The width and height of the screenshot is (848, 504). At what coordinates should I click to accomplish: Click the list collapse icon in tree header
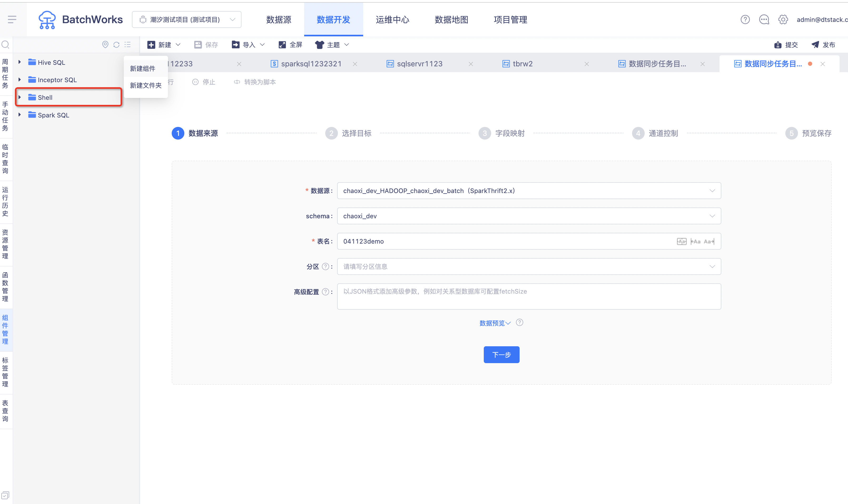tap(128, 45)
